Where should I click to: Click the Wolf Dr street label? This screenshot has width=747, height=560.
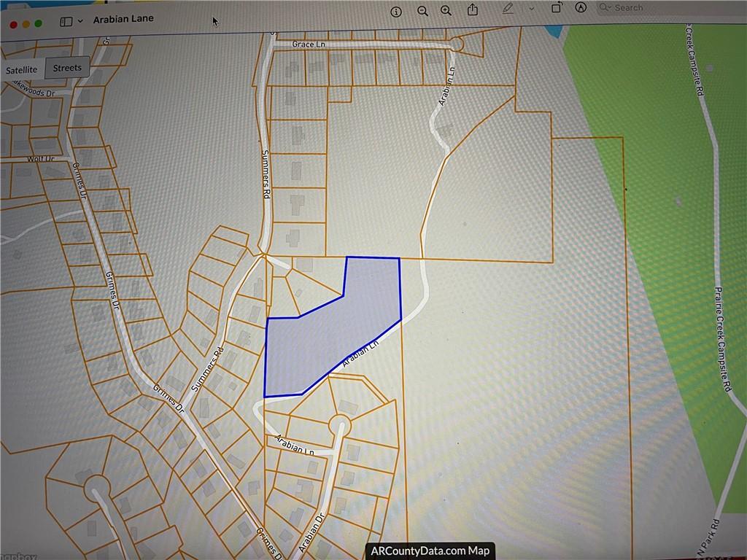(x=41, y=159)
